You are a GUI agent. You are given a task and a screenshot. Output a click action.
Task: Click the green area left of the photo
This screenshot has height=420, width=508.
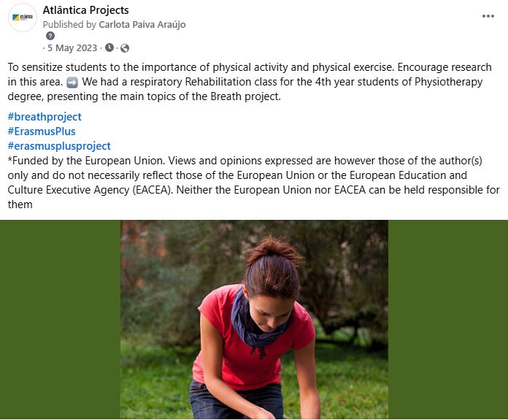click(60, 320)
